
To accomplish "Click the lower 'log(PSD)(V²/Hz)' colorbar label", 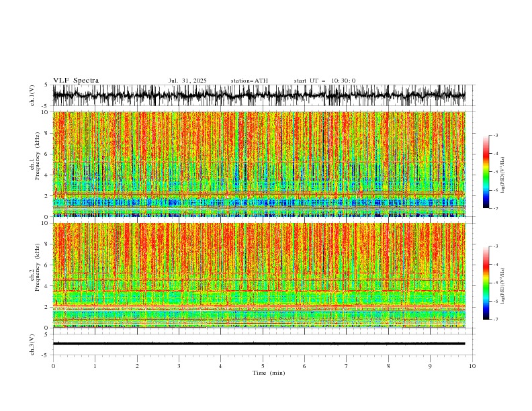I will coord(503,286).
